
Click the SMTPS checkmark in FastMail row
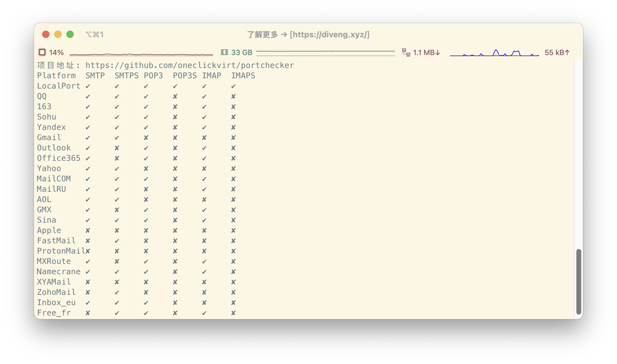point(117,241)
